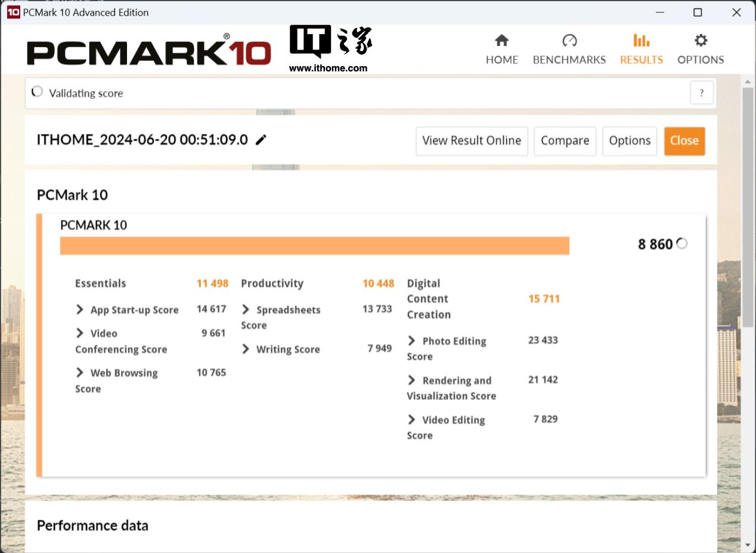
Task: Open the Options gear icon
Action: tap(701, 41)
